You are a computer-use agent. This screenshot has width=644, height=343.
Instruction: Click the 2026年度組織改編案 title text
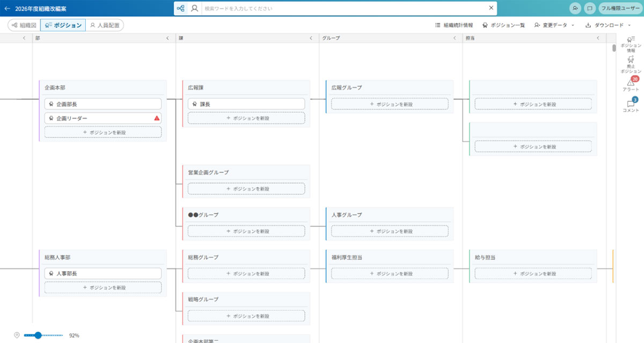[x=41, y=9]
